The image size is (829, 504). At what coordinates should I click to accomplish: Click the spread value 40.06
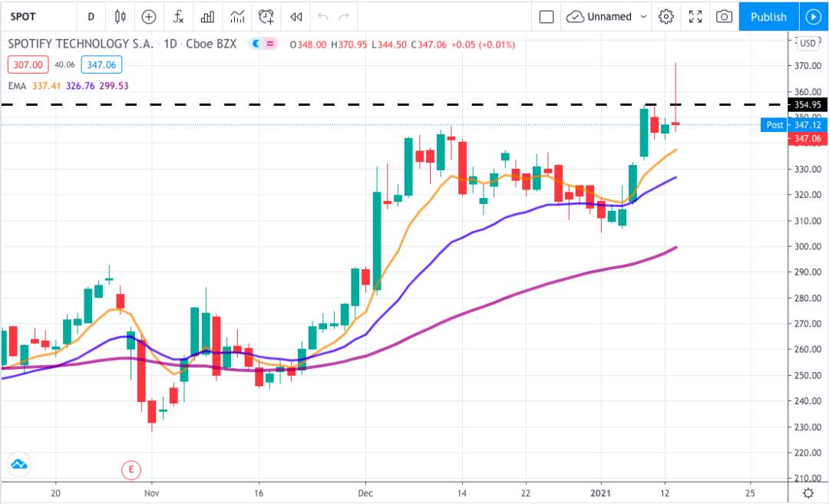pos(64,64)
